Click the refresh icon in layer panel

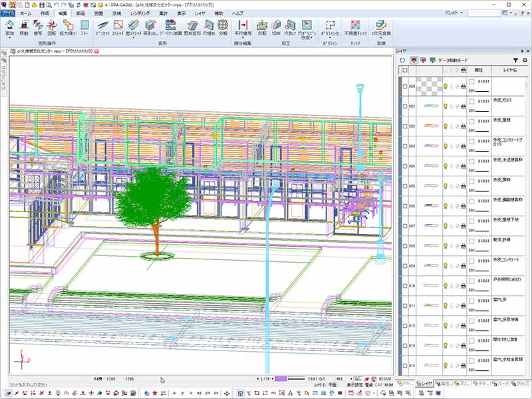pos(402,61)
